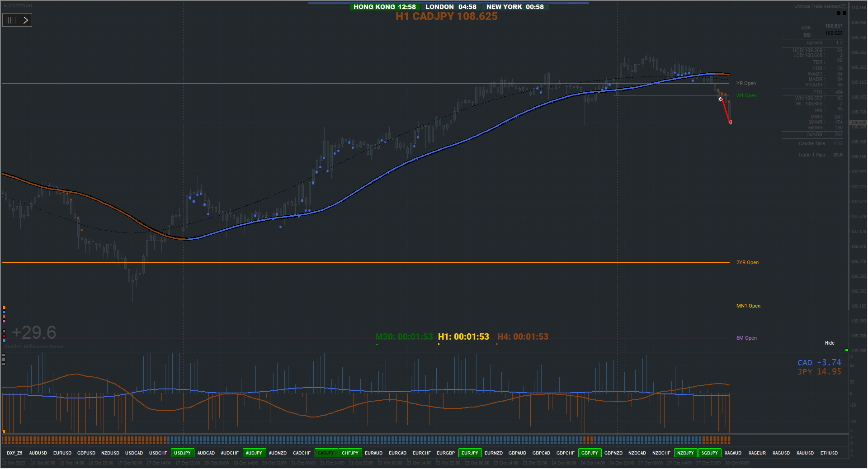Click the top gray square in indicator subwindow
The image size is (868, 469).
point(4,355)
